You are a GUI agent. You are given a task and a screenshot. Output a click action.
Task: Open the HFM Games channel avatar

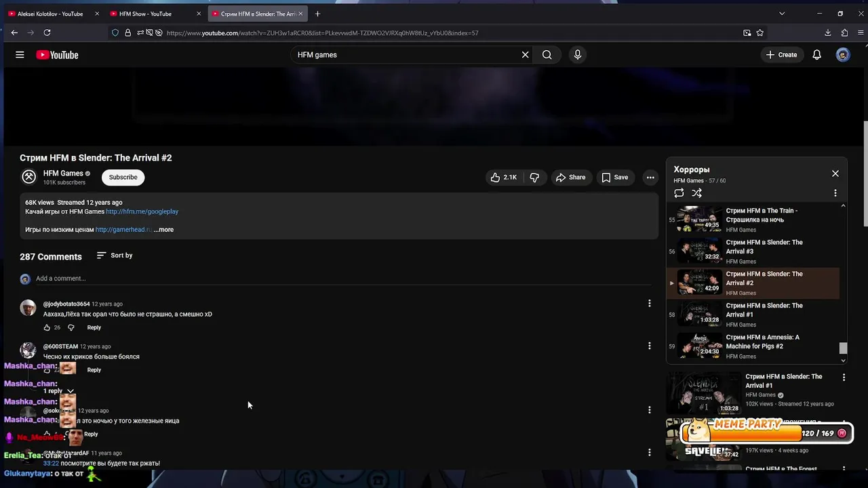click(28, 177)
